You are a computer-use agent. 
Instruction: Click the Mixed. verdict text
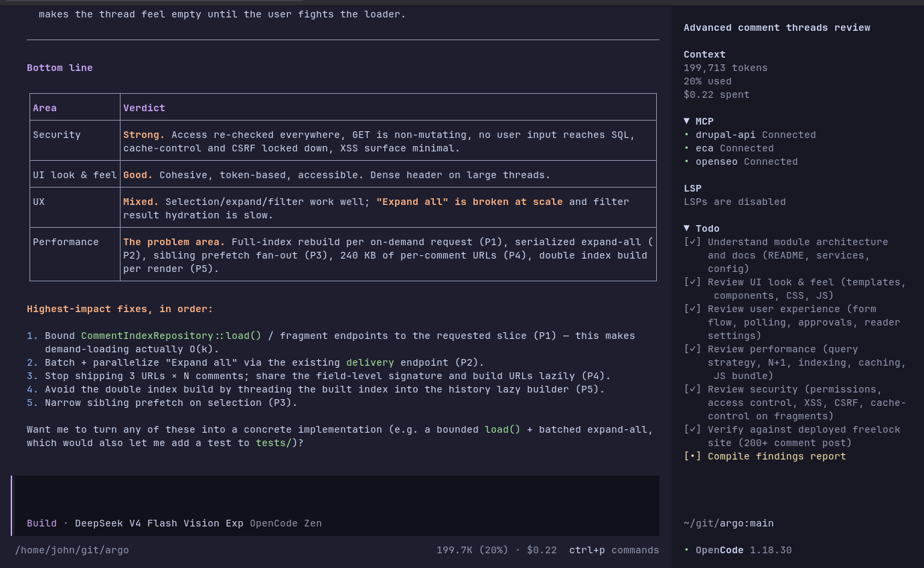pyautogui.click(x=141, y=202)
